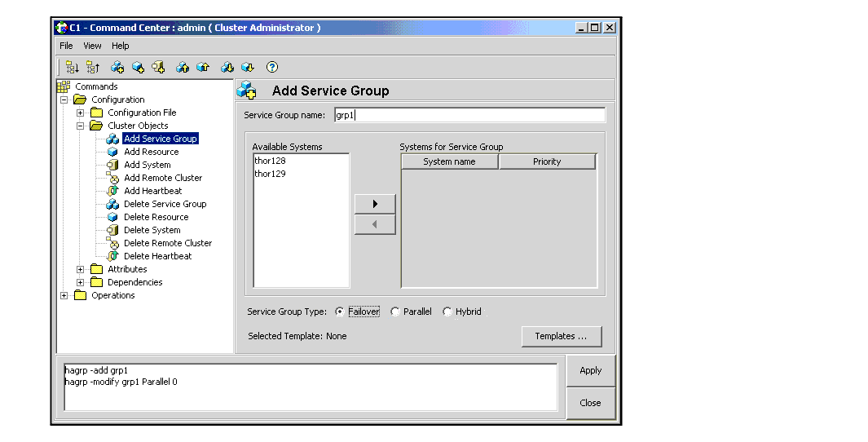Click the Apply button
Image resolution: width=868 pixels, height=442 pixels.
(x=590, y=370)
